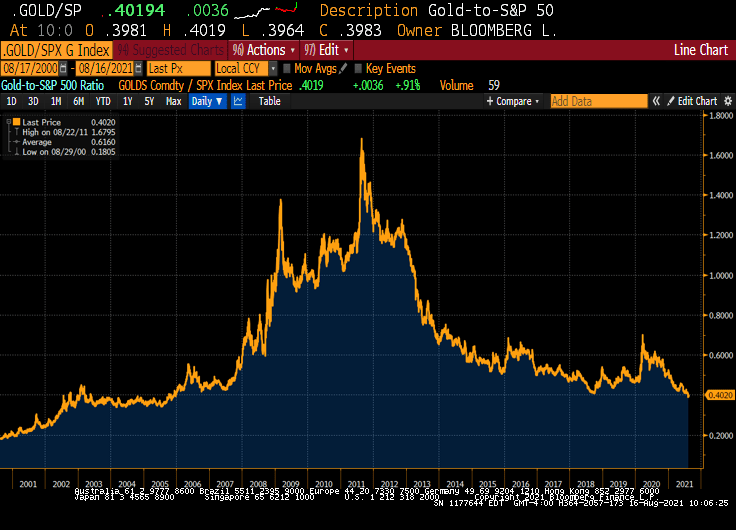Open the Daily periodicity dropdown

(x=207, y=101)
